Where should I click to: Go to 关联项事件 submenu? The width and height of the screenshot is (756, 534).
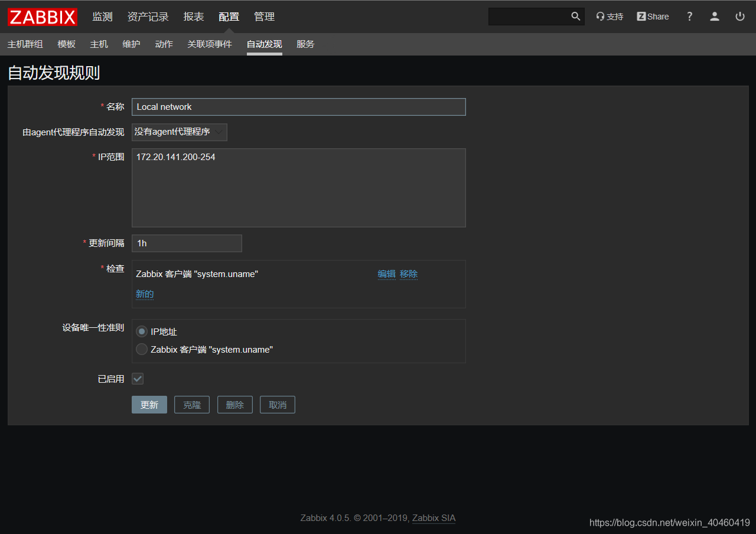pyautogui.click(x=210, y=44)
